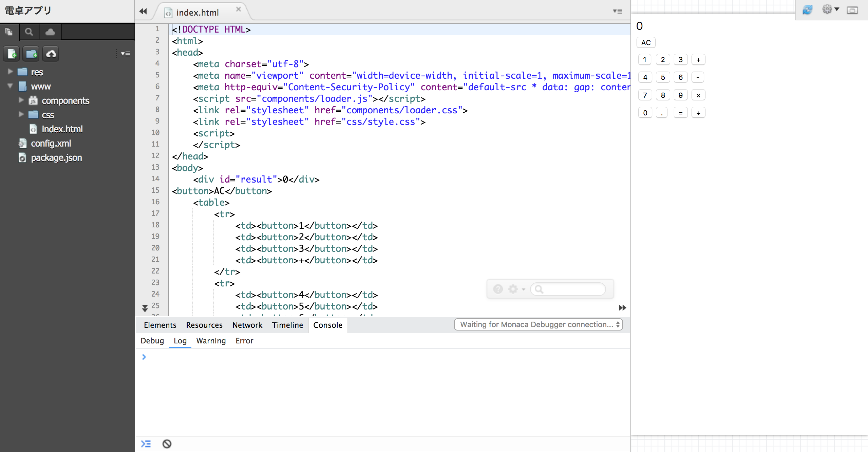Screen dimensions: 868x452
Task: Open the file tree options menu
Action: pyautogui.click(x=126, y=54)
